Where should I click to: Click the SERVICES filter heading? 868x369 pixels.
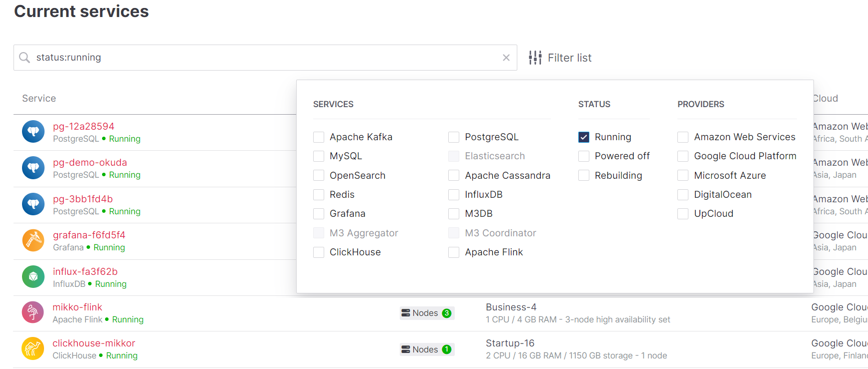pyautogui.click(x=333, y=104)
